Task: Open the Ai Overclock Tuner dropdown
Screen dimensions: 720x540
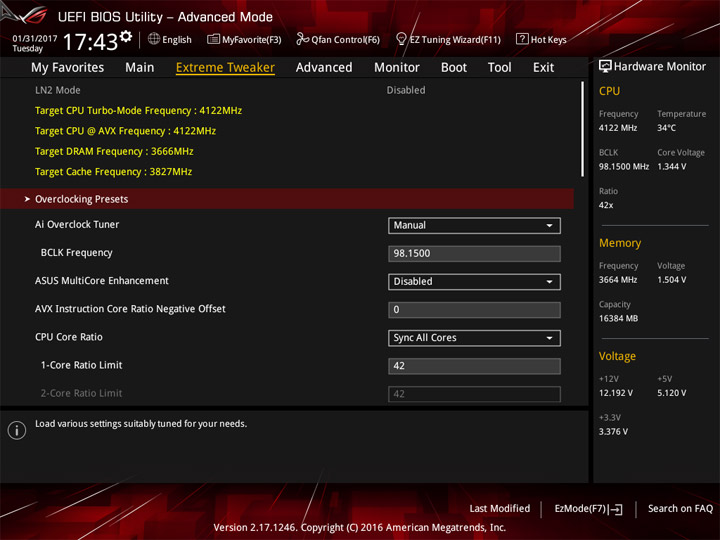Action: click(x=474, y=225)
